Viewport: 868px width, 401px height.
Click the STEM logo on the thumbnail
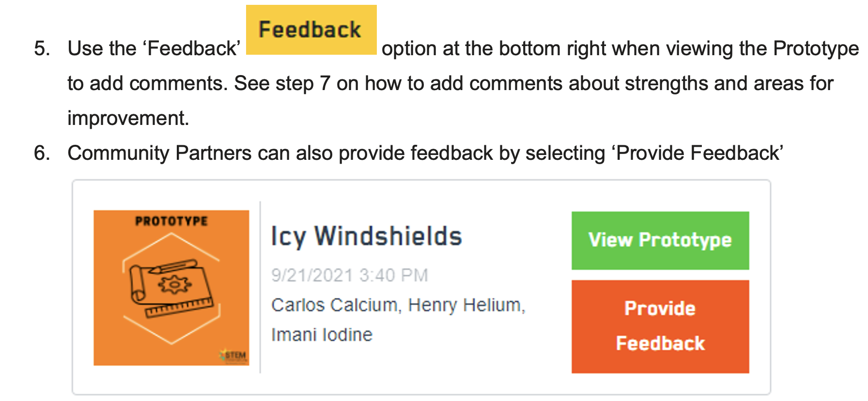(234, 356)
